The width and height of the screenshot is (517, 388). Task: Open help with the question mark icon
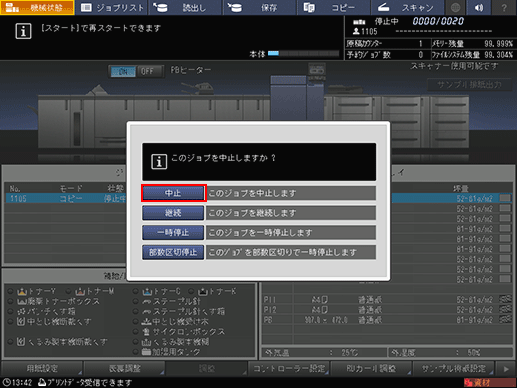pos(504,7)
